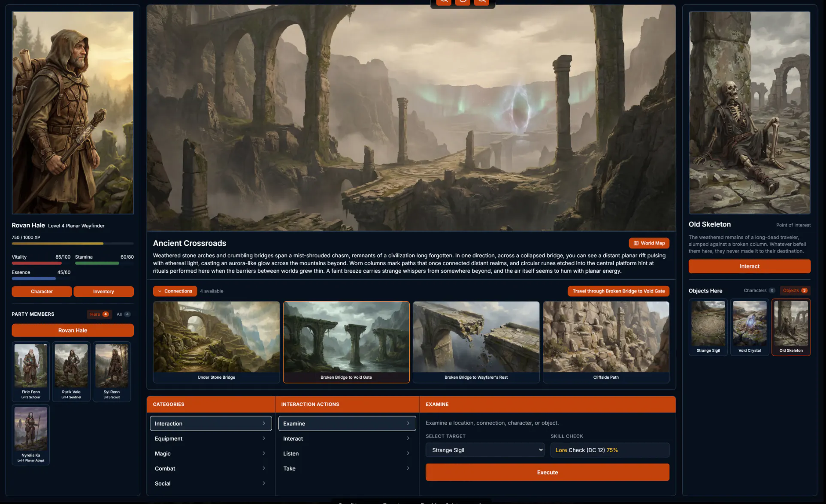The height and width of the screenshot is (504, 826).
Task: Click the Ancient Crossroads scene image
Action: tap(411, 118)
